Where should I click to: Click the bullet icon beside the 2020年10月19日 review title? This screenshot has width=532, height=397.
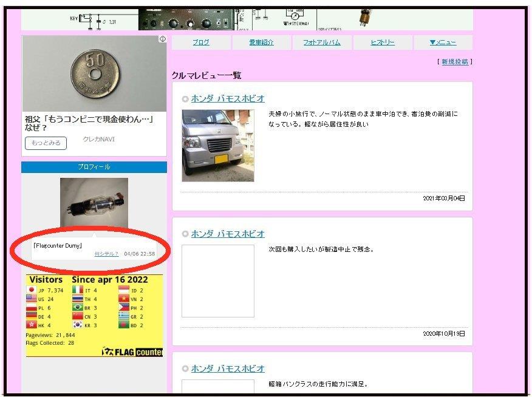pyautogui.click(x=185, y=234)
